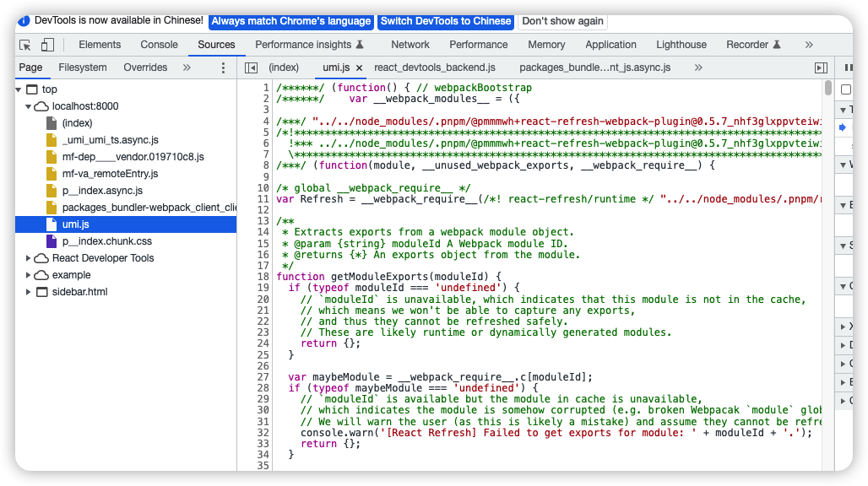
Task: Expand the example domain node
Action: tap(28, 275)
